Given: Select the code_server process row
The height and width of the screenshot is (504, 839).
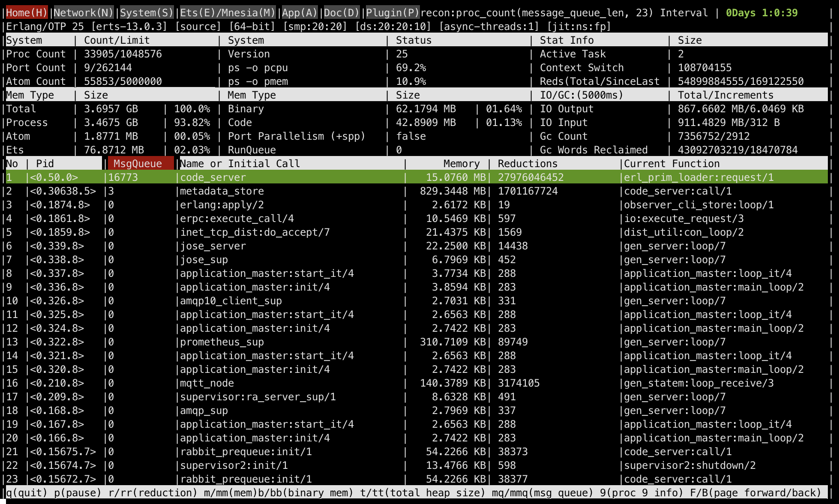Looking at the screenshot, I should point(213,177).
